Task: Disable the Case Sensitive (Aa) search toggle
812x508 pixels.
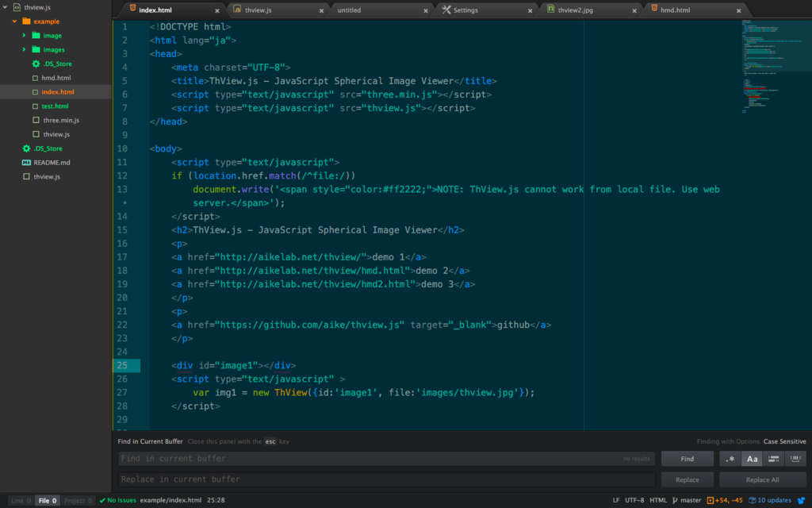Action: coord(752,458)
